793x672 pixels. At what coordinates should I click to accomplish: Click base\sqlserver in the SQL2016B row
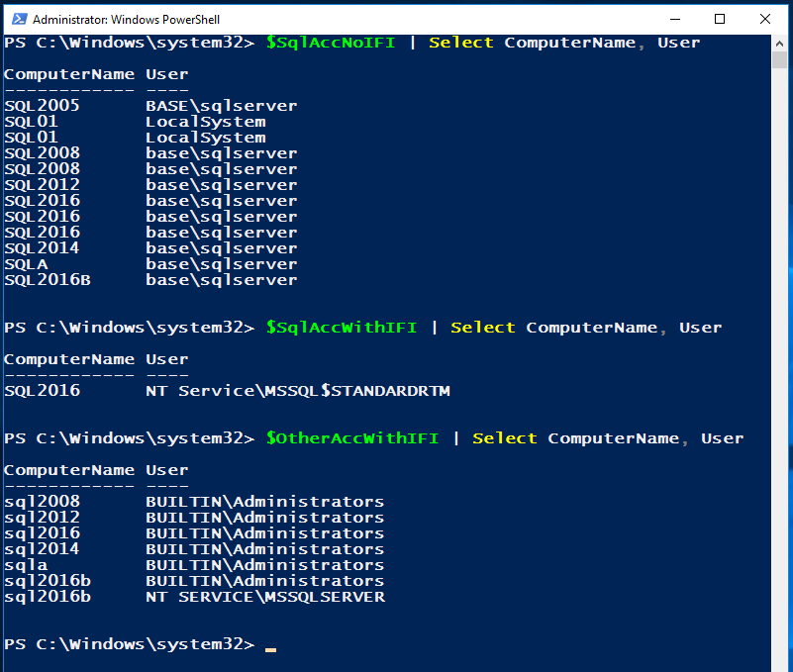[222, 281]
